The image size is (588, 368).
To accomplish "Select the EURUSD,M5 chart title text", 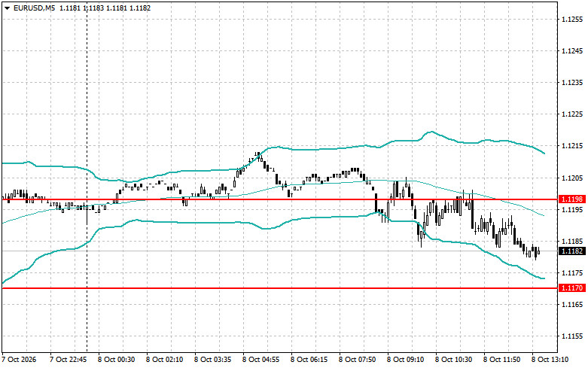I will coord(34,8).
